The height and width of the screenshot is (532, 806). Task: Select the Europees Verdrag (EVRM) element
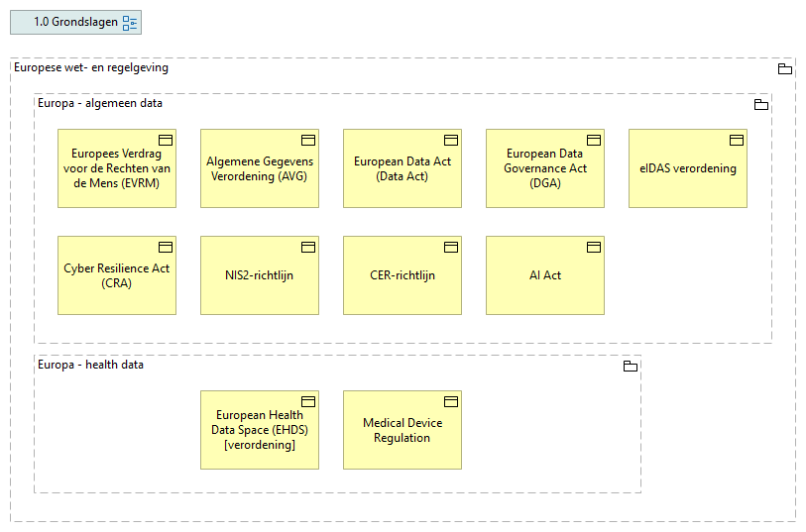coord(117,169)
